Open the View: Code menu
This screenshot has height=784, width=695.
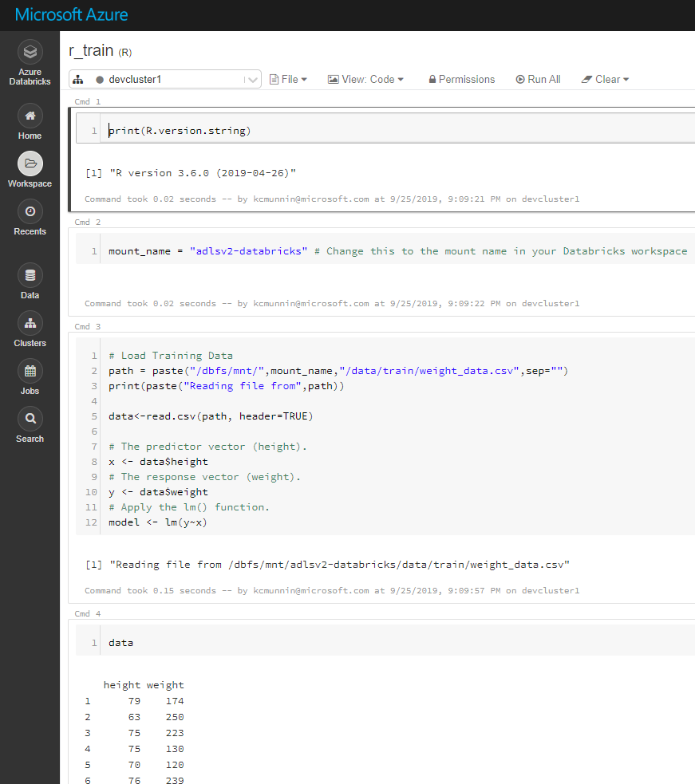click(x=365, y=80)
